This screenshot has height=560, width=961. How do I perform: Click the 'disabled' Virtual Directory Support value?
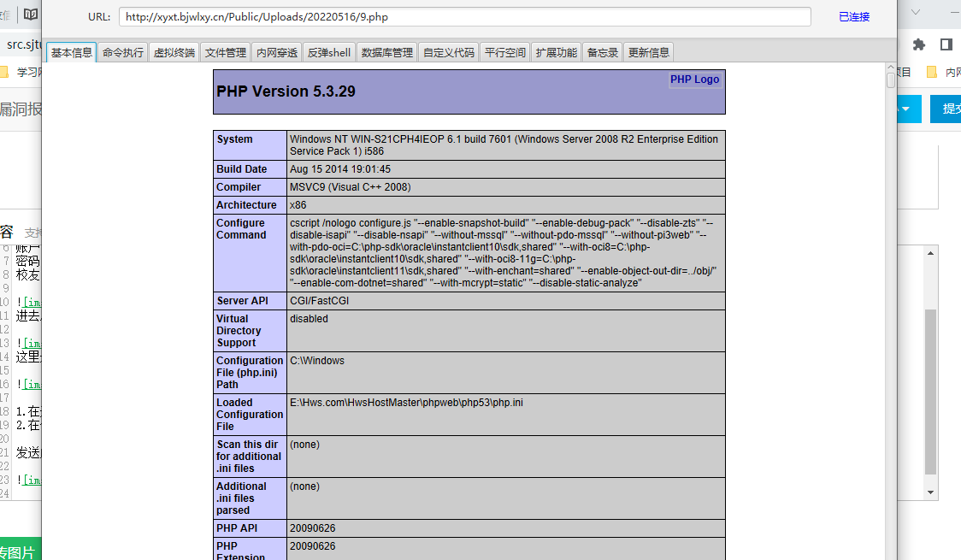tap(309, 319)
